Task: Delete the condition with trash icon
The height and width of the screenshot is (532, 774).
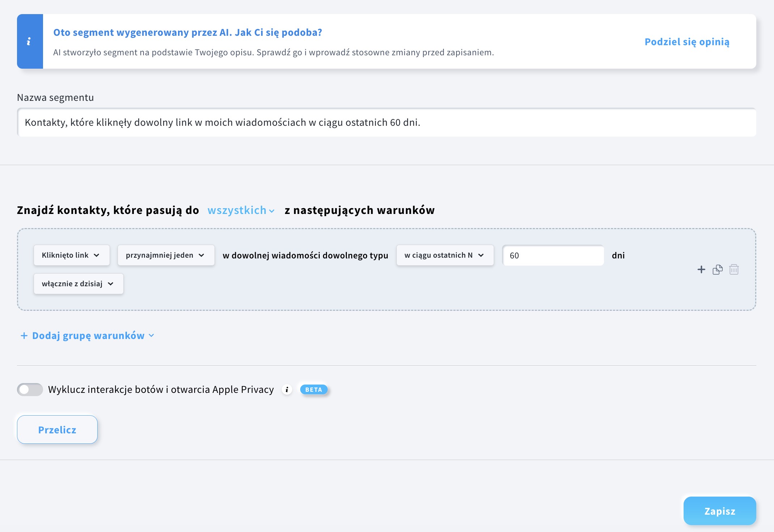Action: tap(734, 270)
